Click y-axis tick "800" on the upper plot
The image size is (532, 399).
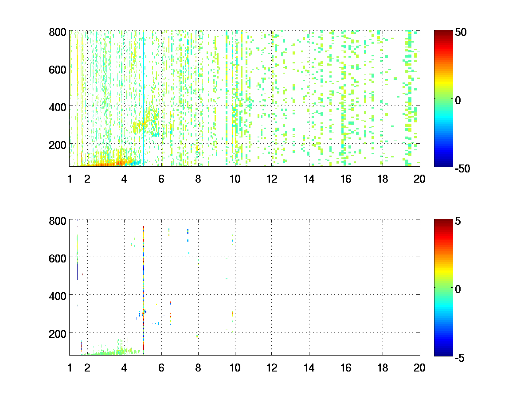tap(58, 32)
